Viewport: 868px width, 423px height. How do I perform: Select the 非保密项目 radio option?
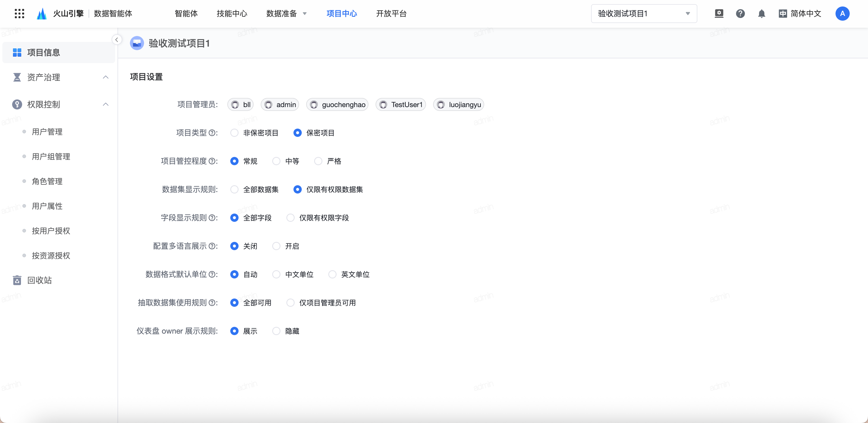click(x=234, y=133)
